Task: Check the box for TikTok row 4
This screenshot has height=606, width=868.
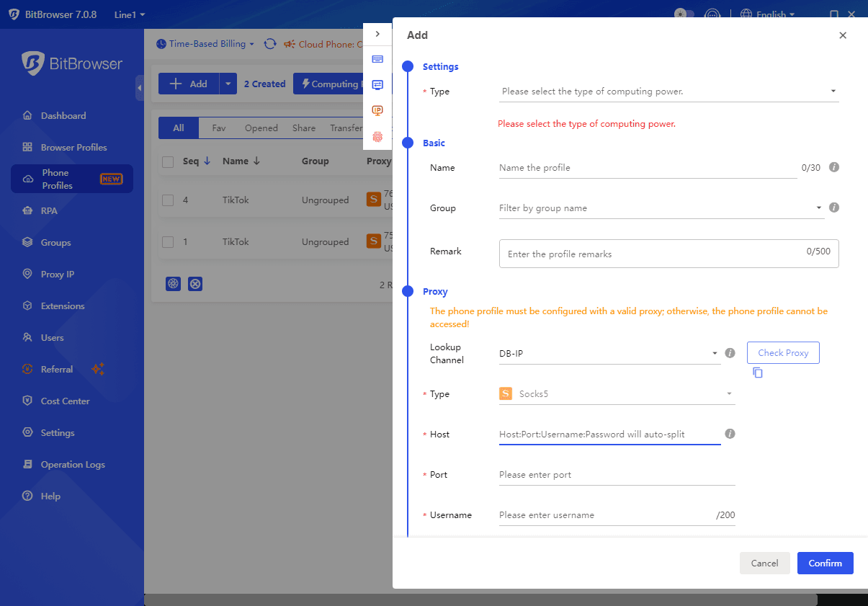Action: coord(168,200)
